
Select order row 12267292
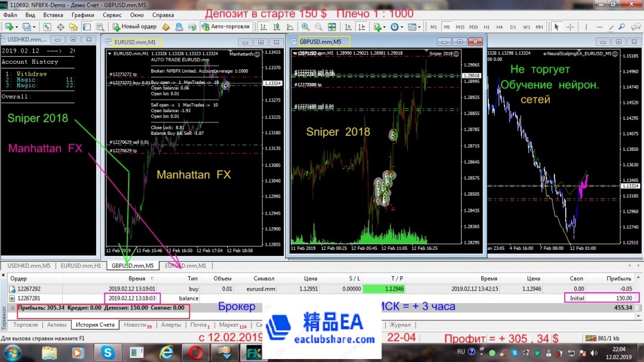click(321, 289)
